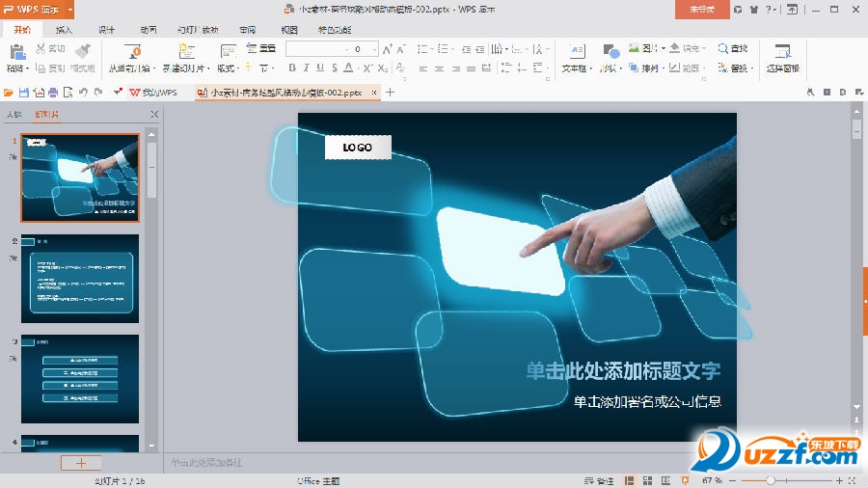Screen dimensions: 868x488
Task: Click the zoom out minus button
Action: tap(732, 481)
